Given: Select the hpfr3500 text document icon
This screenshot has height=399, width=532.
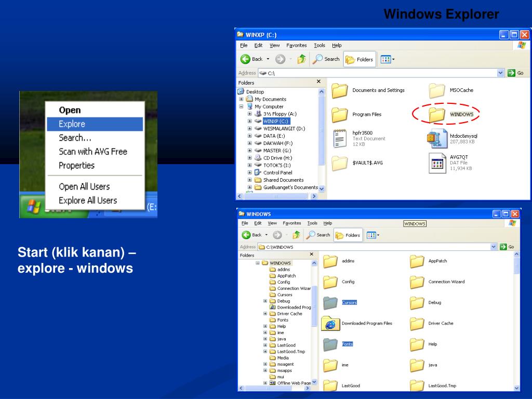Looking at the screenshot, I should pyautogui.click(x=340, y=138).
